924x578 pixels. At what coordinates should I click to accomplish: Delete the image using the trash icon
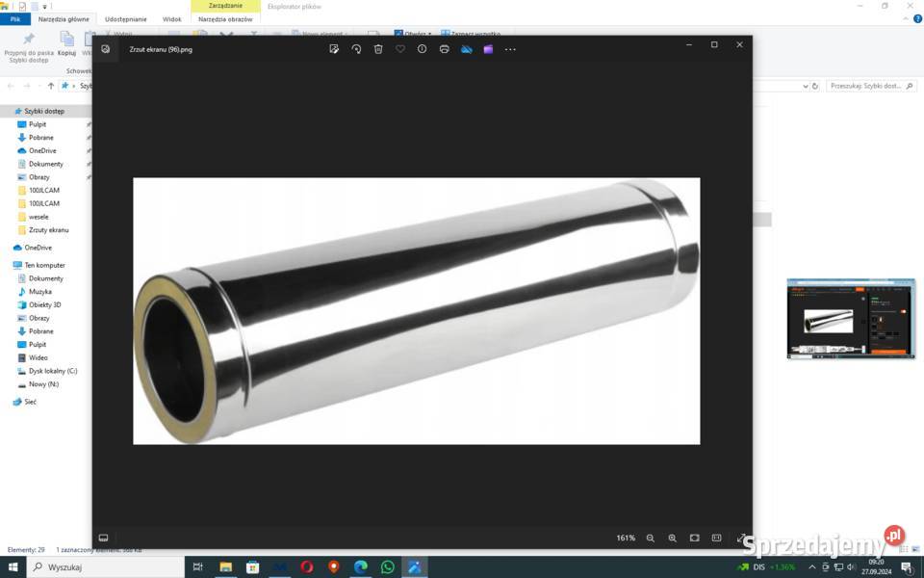(x=378, y=49)
